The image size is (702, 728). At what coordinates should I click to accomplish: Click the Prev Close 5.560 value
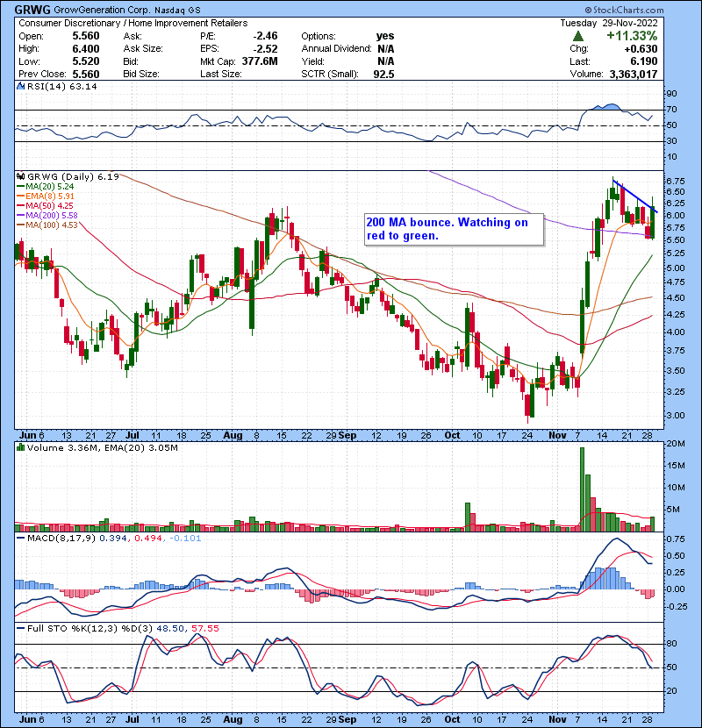[85, 75]
